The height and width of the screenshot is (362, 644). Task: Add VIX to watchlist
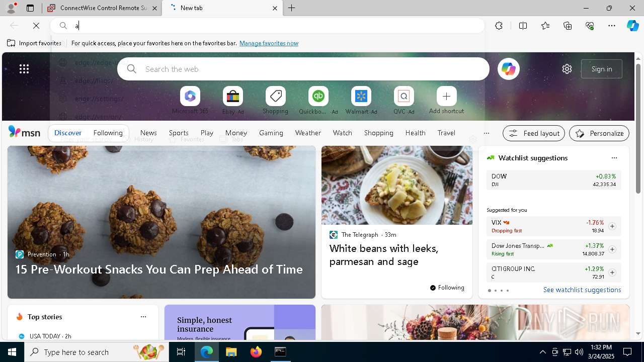612,226
